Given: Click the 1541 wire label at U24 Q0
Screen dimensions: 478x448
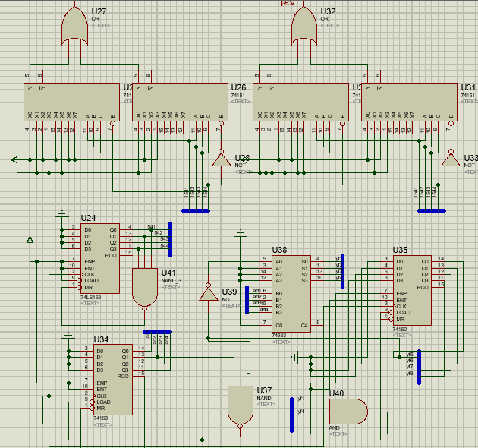Looking at the screenshot, I should click(150, 227).
